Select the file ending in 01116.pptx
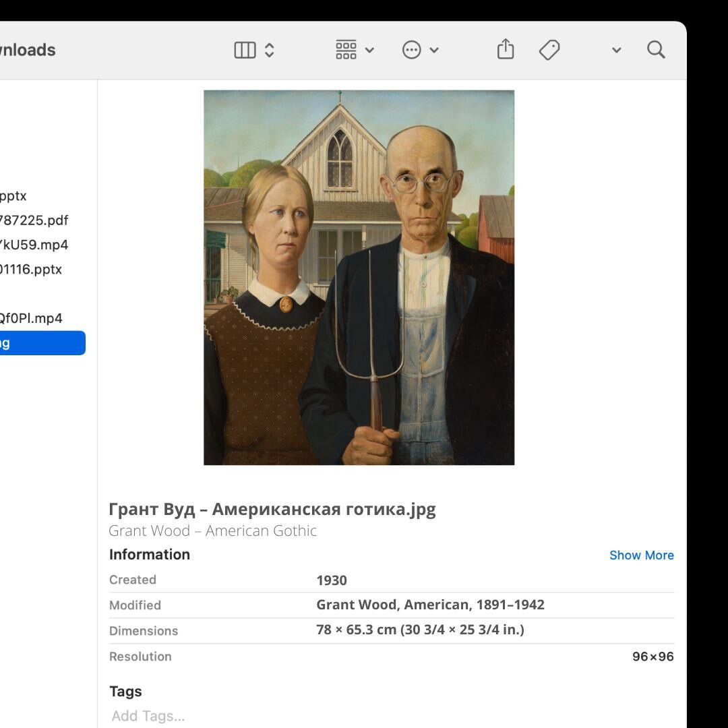This screenshot has height=728, width=728. coord(30,269)
